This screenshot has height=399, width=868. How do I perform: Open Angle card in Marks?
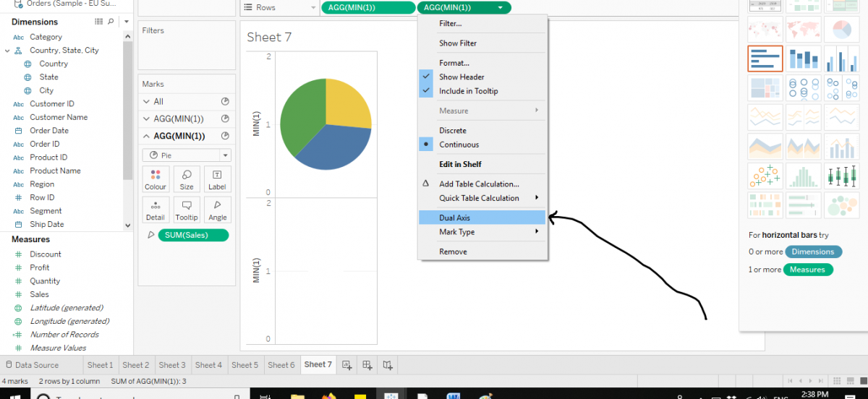point(218,210)
